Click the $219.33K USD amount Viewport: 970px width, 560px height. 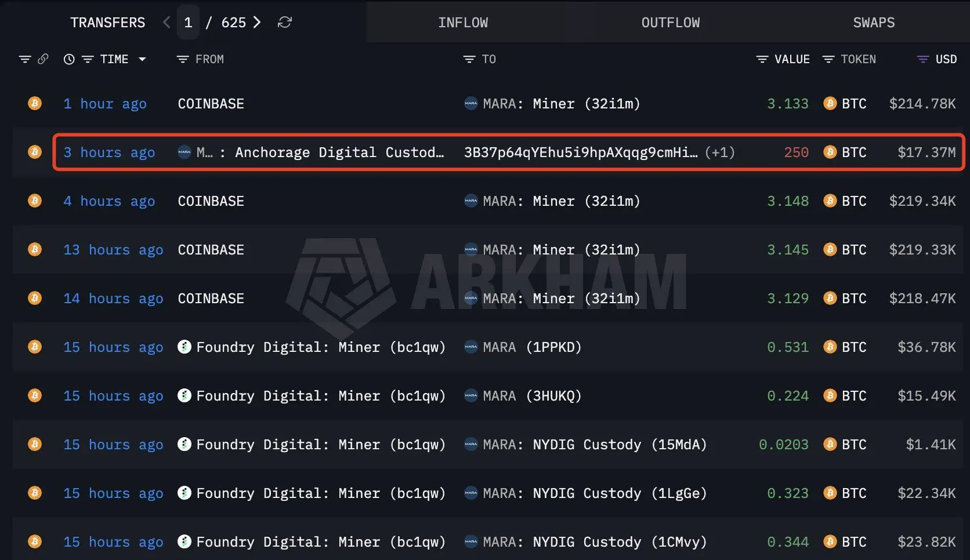click(x=922, y=250)
